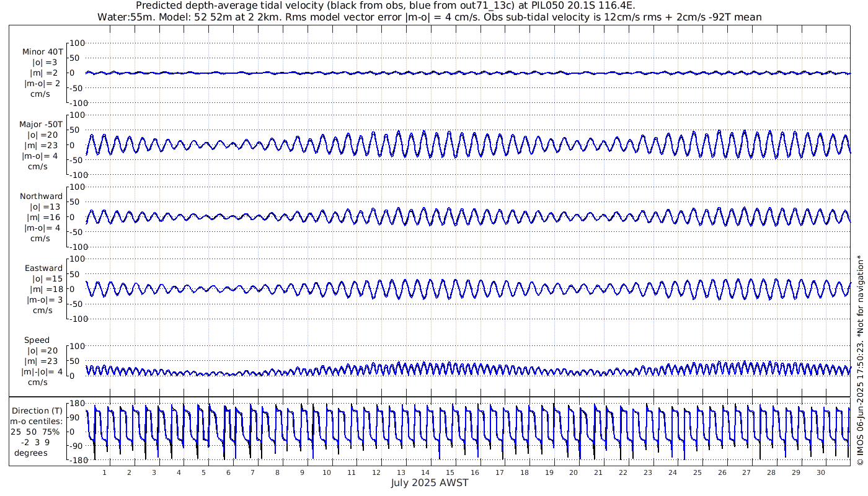Click day 5 tick label on date axis

(203, 472)
